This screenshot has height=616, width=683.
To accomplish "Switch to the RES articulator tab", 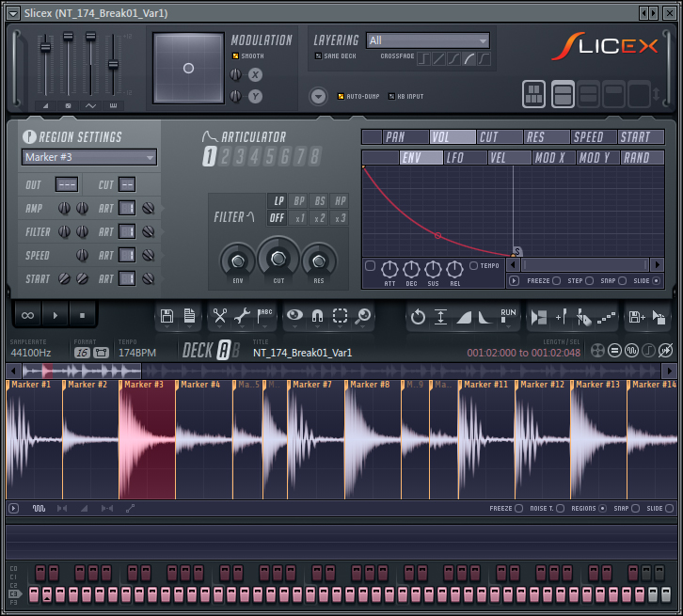I will (547, 137).
